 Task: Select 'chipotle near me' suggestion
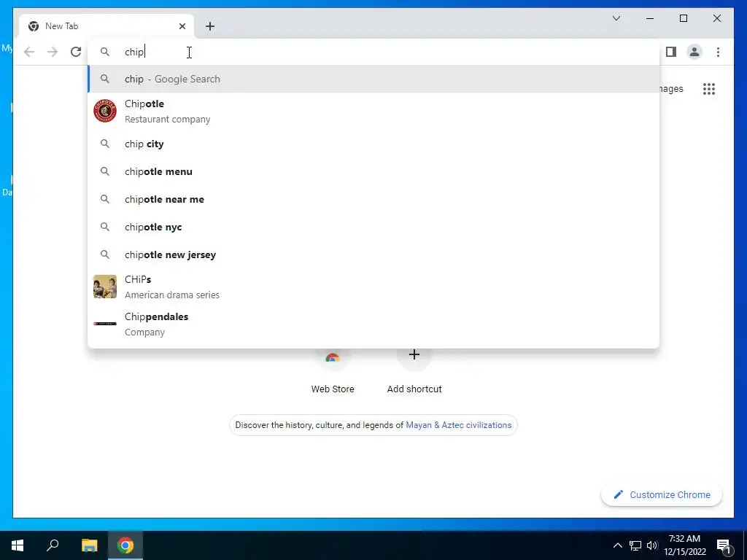(x=374, y=199)
